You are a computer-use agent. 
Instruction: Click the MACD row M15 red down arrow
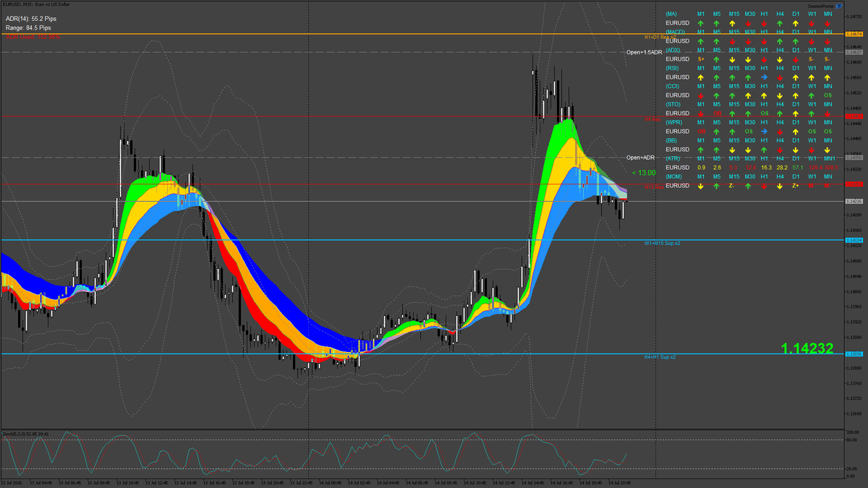coord(732,41)
